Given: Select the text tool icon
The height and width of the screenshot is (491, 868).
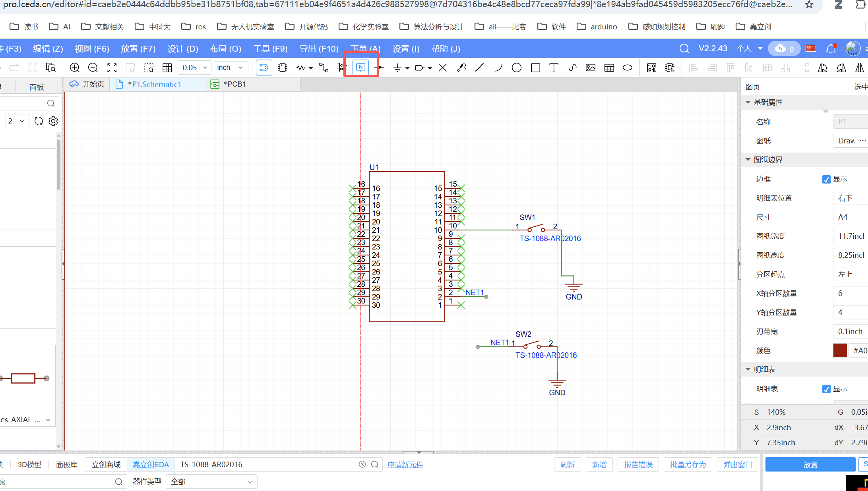Looking at the screenshot, I should click(x=554, y=68).
